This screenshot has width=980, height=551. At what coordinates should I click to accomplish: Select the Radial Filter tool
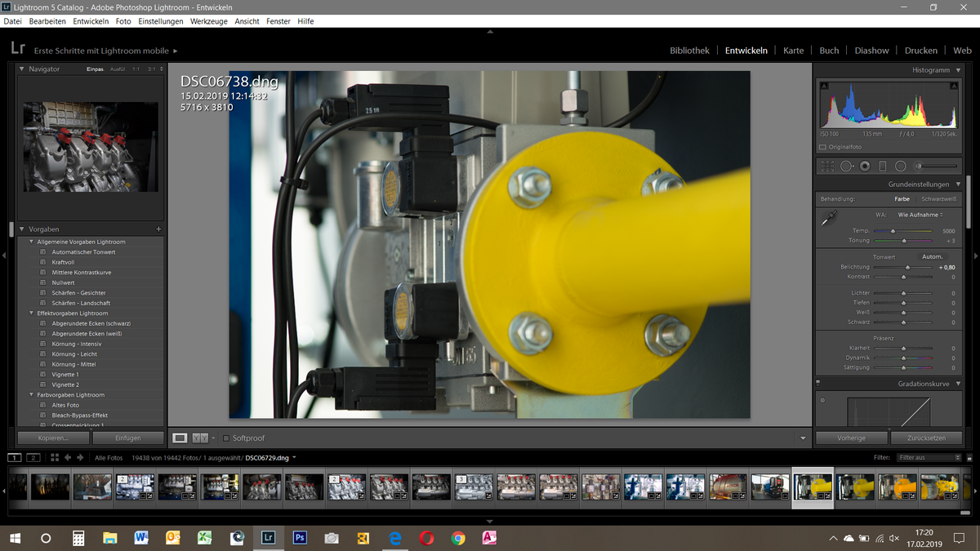(x=900, y=166)
